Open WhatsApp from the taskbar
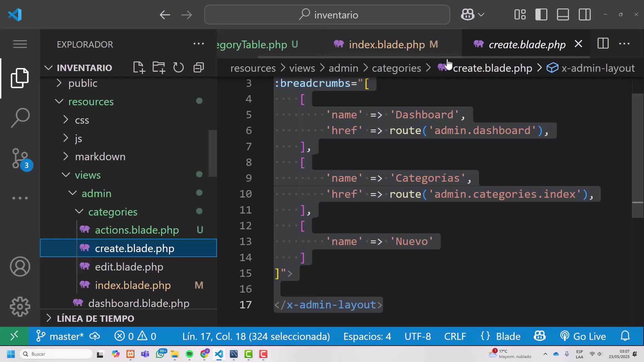Screen dimensions: 644x362 coord(160,354)
